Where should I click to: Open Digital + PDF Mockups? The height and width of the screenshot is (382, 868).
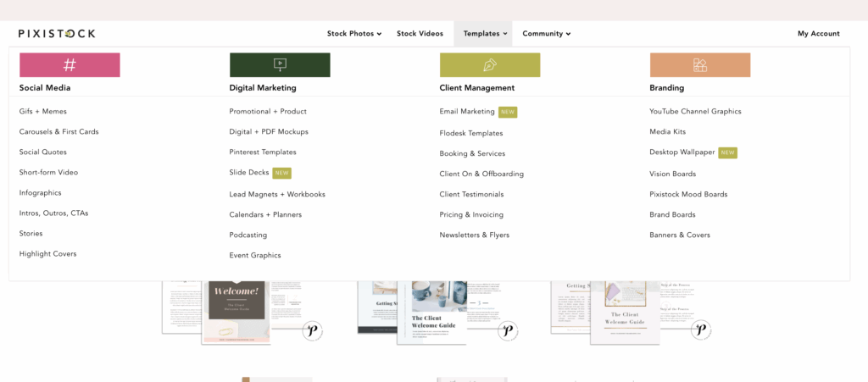tap(269, 132)
